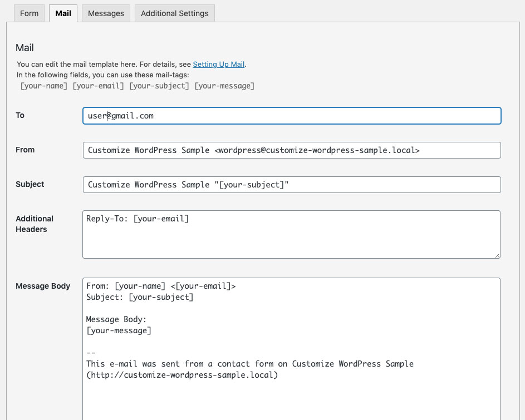
Task: Click the Reply-To header text
Action: 136,219
